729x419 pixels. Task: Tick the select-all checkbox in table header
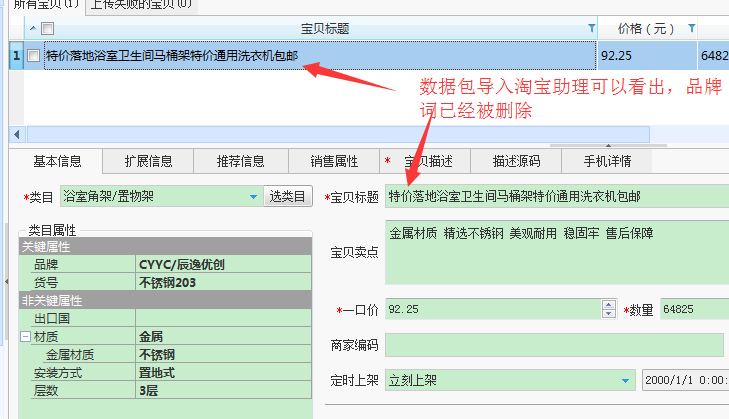[47, 28]
